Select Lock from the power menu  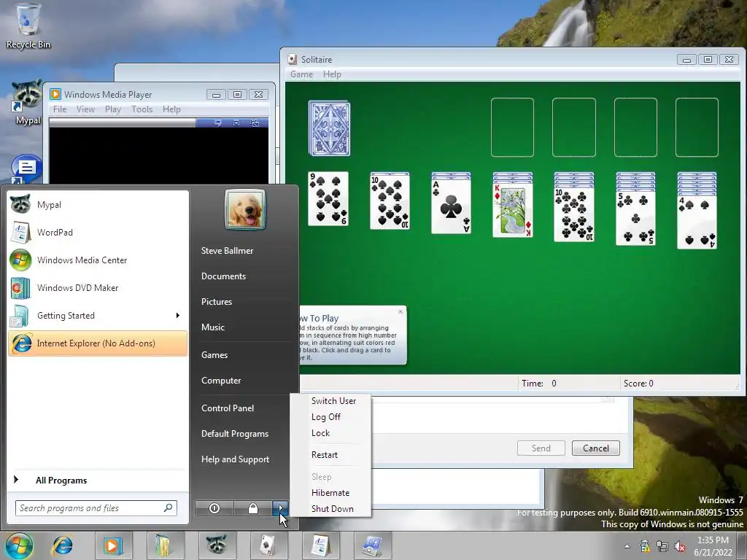(x=321, y=433)
